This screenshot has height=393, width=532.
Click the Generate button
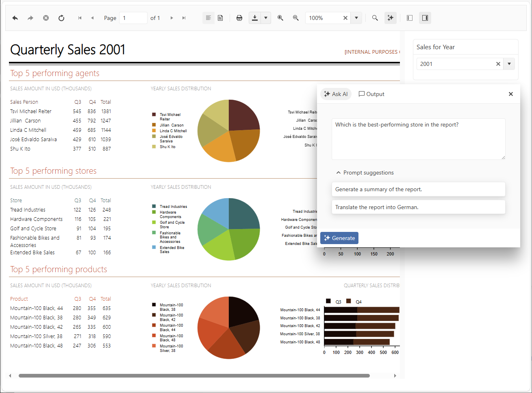click(x=339, y=238)
